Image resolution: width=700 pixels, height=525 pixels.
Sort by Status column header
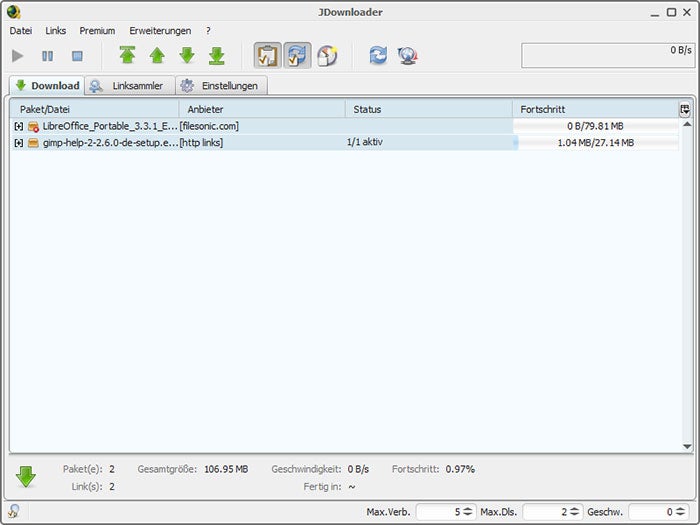point(429,109)
